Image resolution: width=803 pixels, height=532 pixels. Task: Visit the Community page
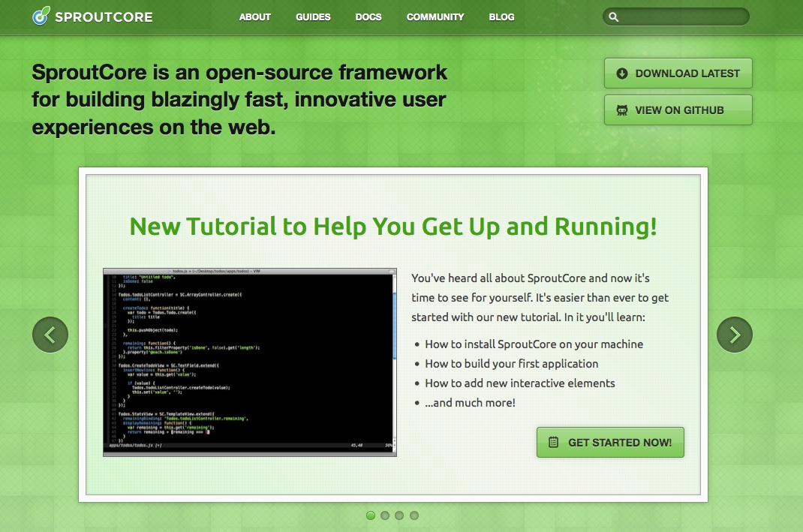(x=435, y=17)
